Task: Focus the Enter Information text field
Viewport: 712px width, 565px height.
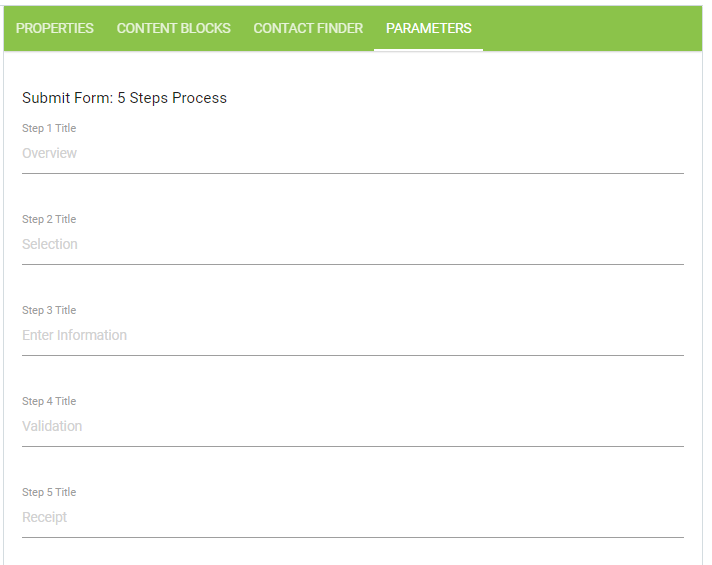Action: (x=352, y=336)
